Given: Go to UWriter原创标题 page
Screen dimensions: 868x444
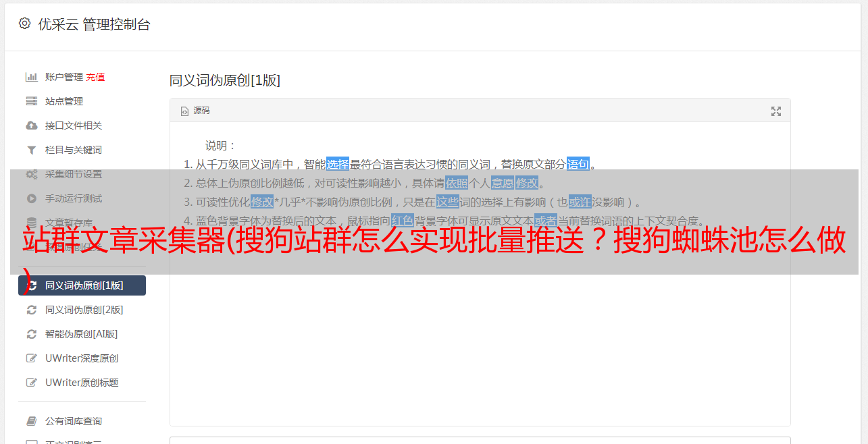Looking at the screenshot, I should (x=82, y=383).
